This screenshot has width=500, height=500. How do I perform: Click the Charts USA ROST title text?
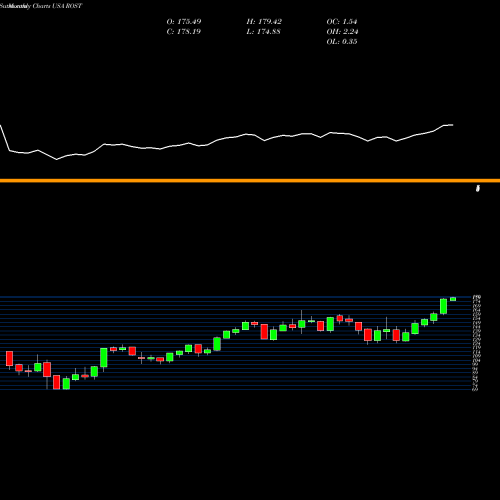[57, 6]
